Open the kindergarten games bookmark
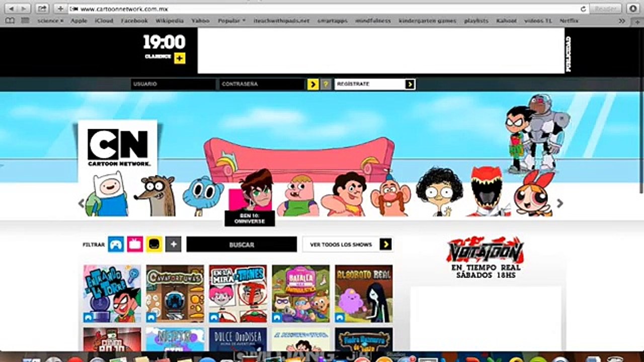This screenshot has height=362, width=644. (427, 21)
